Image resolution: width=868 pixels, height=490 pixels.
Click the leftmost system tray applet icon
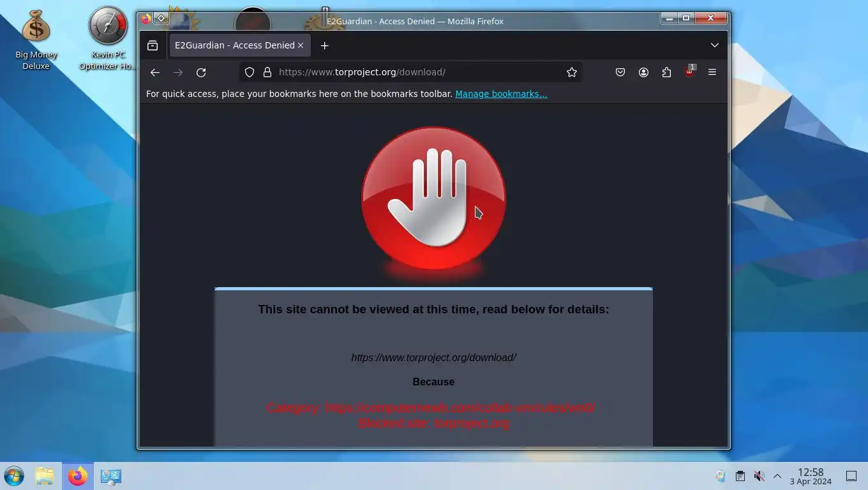click(721, 476)
